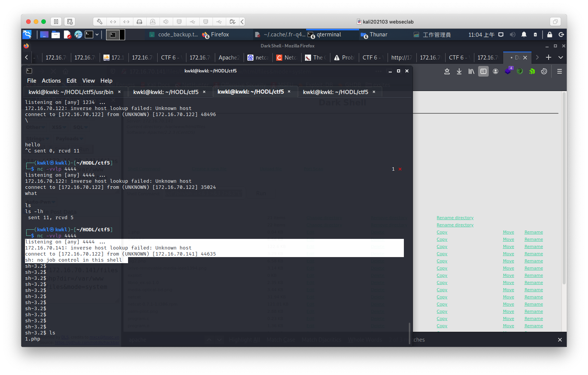Click the lock screen padlock icon
This screenshot has height=375, width=588.
(549, 35)
